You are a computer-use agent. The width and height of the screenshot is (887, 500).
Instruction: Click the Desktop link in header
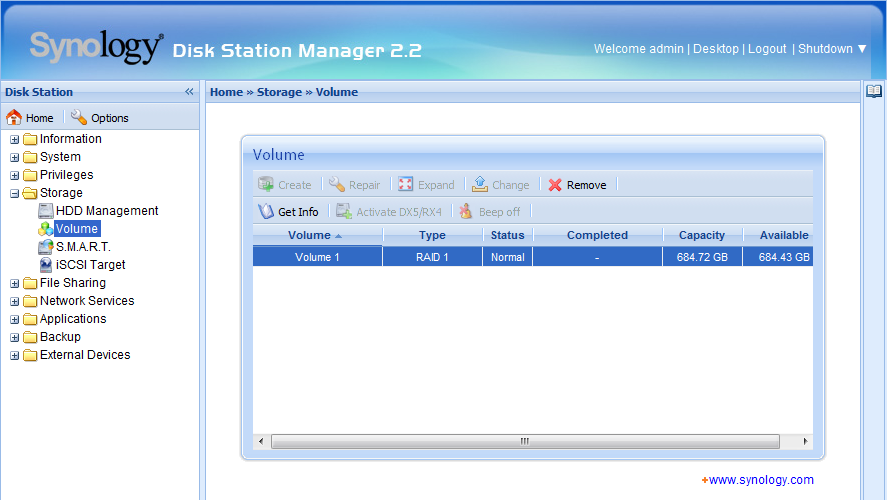click(716, 49)
